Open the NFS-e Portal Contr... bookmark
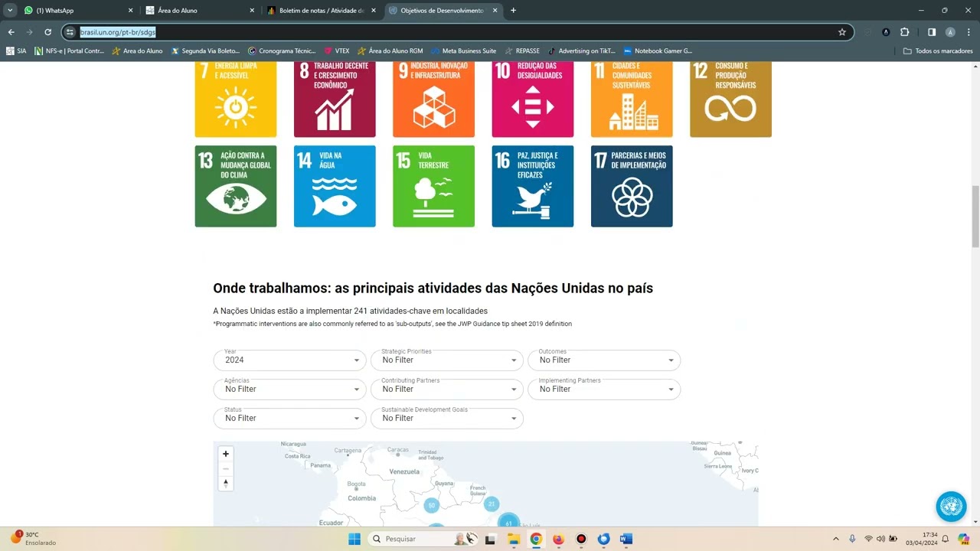 69,51
